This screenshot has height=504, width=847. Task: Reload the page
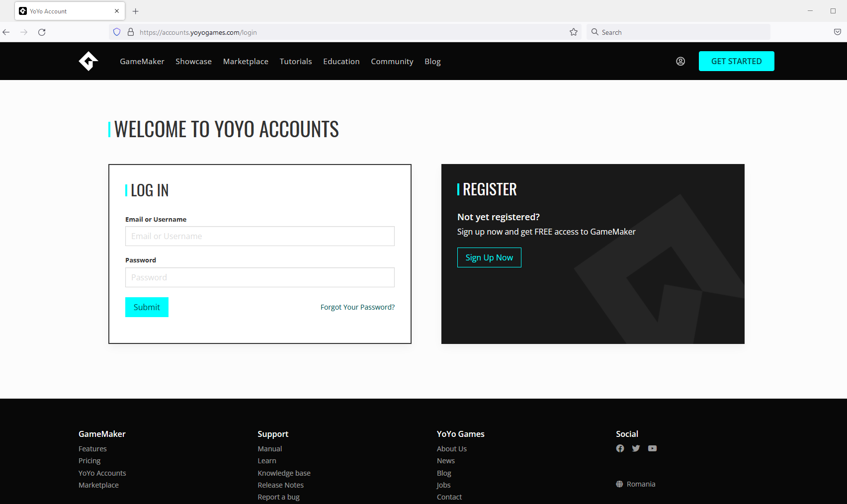pos(42,32)
